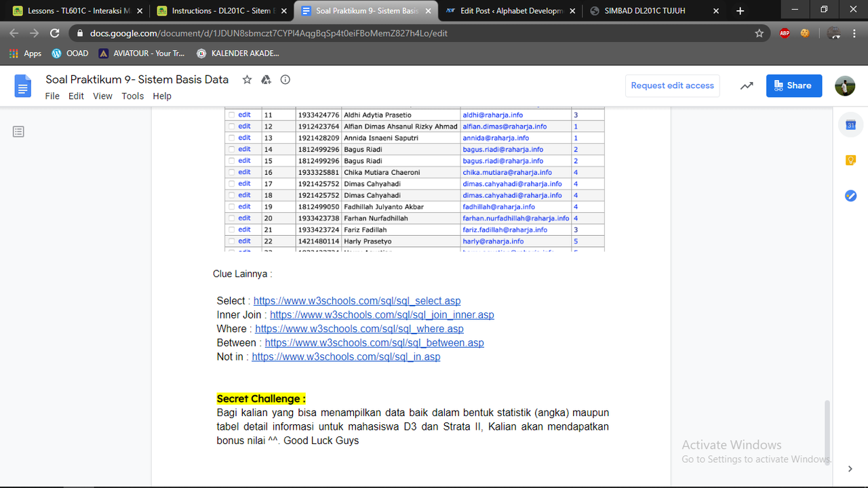Open the OOAD bookmark
The image size is (868, 488).
71,53
